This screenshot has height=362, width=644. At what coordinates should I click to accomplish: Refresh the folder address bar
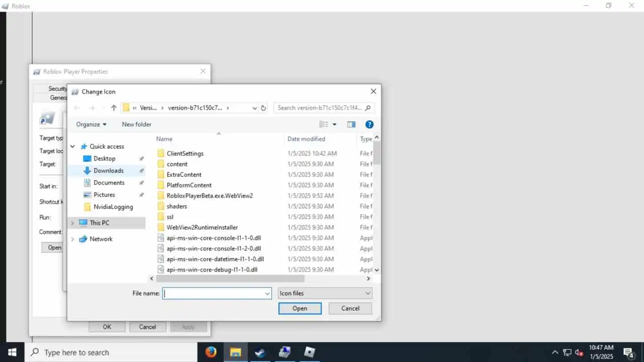(x=263, y=108)
